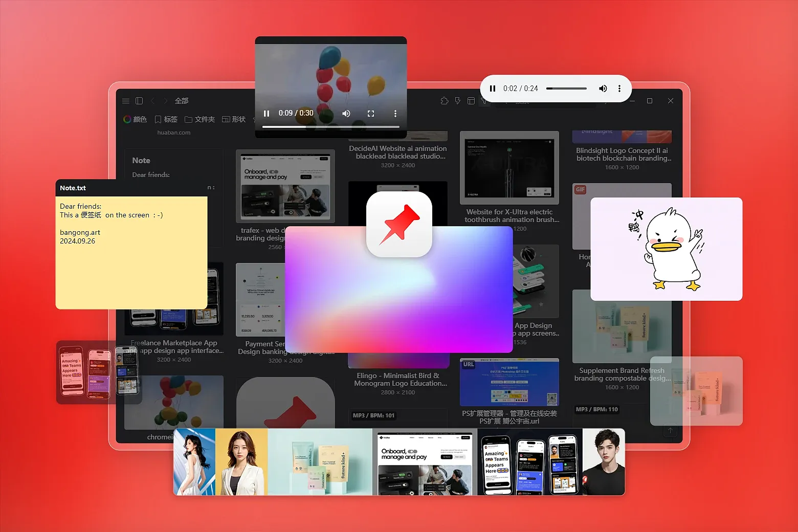Select the 标签 tag filter
This screenshot has height=532, width=798.
[166, 119]
